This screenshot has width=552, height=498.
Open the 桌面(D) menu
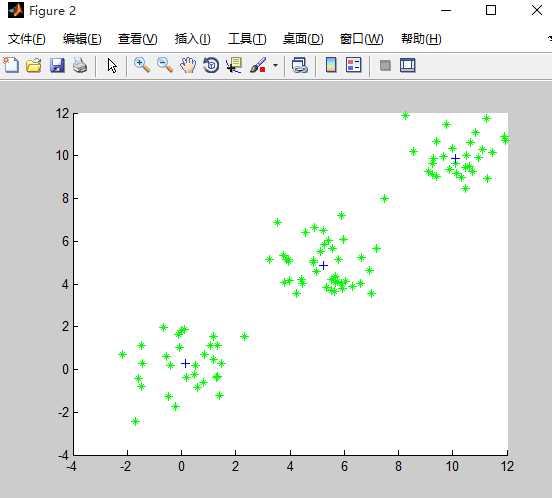(x=303, y=39)
